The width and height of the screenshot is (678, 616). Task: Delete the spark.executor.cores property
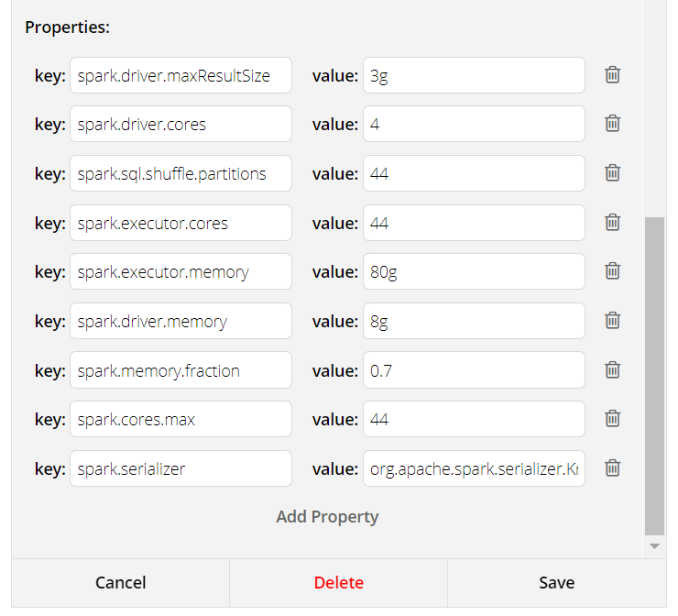[613, 223]
